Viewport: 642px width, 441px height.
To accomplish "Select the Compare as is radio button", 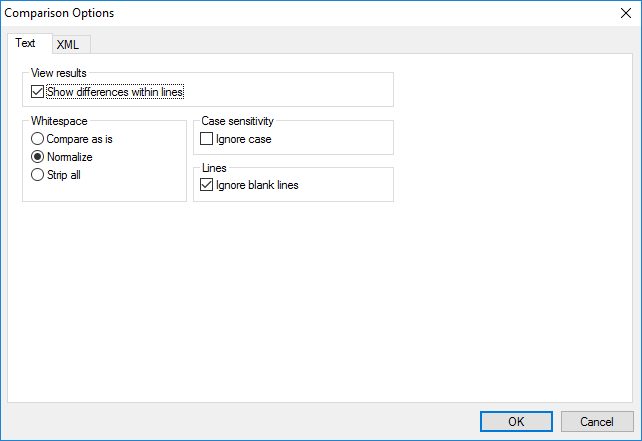I will [38, 139].
